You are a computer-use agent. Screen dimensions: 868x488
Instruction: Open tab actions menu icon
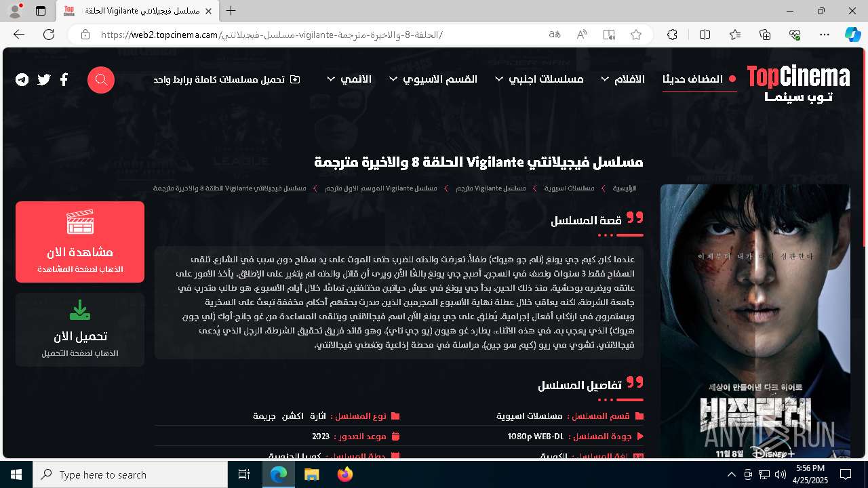(41, 11)
